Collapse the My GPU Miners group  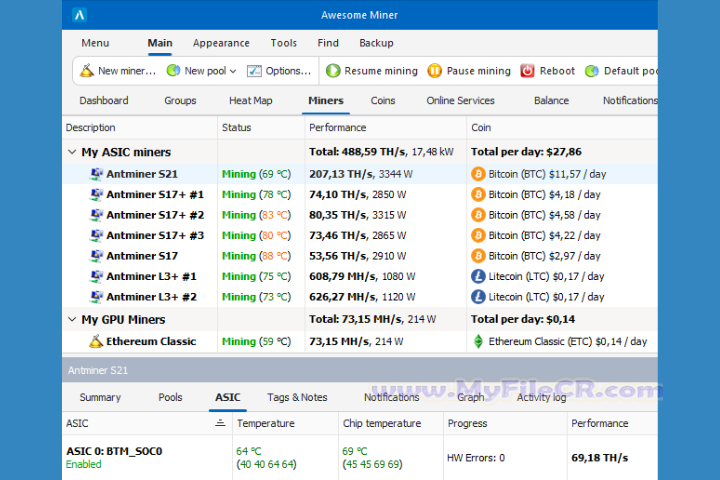coord(72,319)
